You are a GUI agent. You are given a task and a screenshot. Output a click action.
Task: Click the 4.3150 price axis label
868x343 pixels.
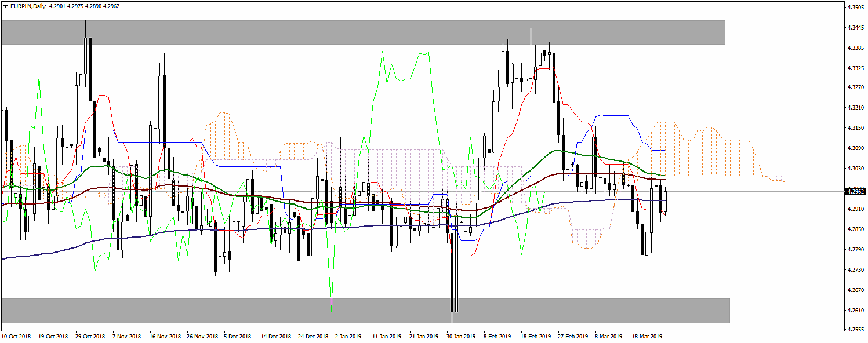pyautogui.click(x=856, y=128)
